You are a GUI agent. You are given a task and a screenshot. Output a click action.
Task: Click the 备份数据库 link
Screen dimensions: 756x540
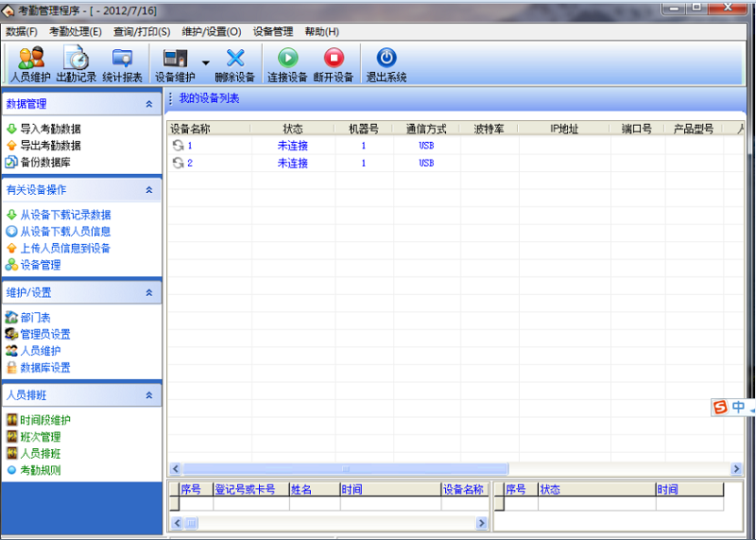45,162
